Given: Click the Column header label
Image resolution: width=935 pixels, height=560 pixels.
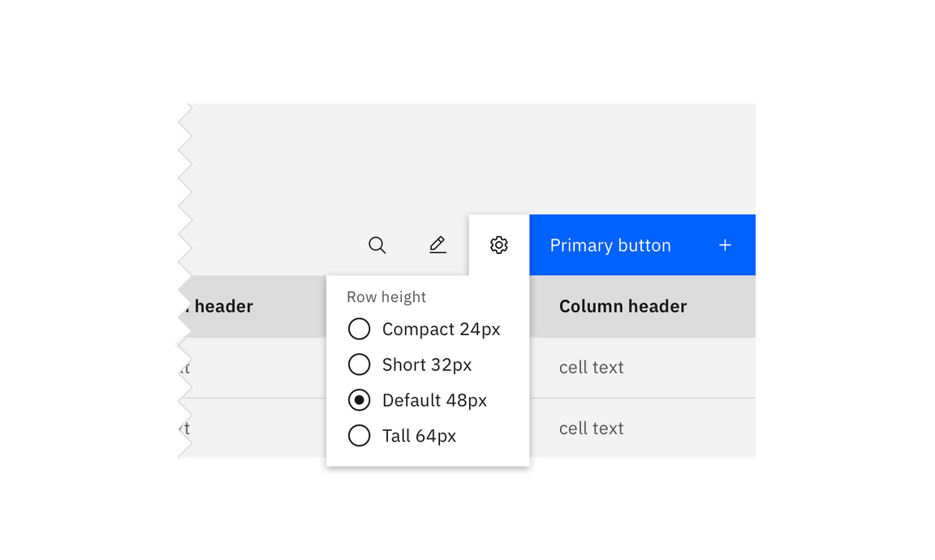Looking at the screenshot, I should point(623,307).
